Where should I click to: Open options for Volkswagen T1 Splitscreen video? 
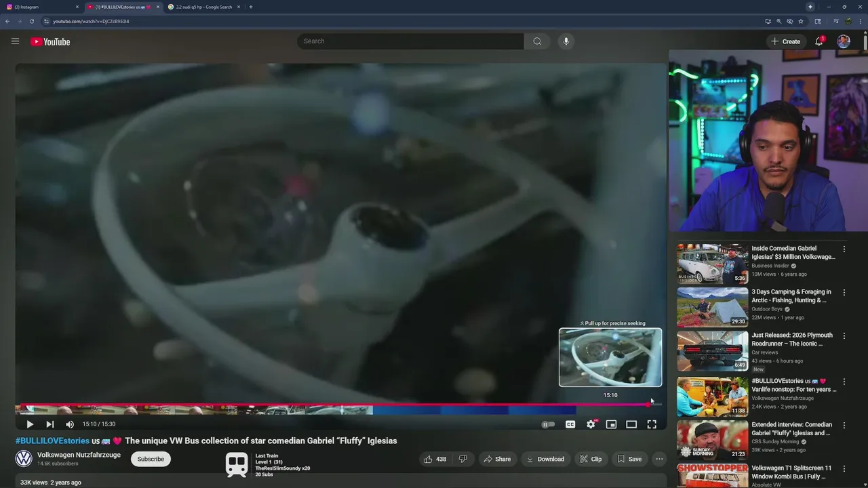point(844,469)
